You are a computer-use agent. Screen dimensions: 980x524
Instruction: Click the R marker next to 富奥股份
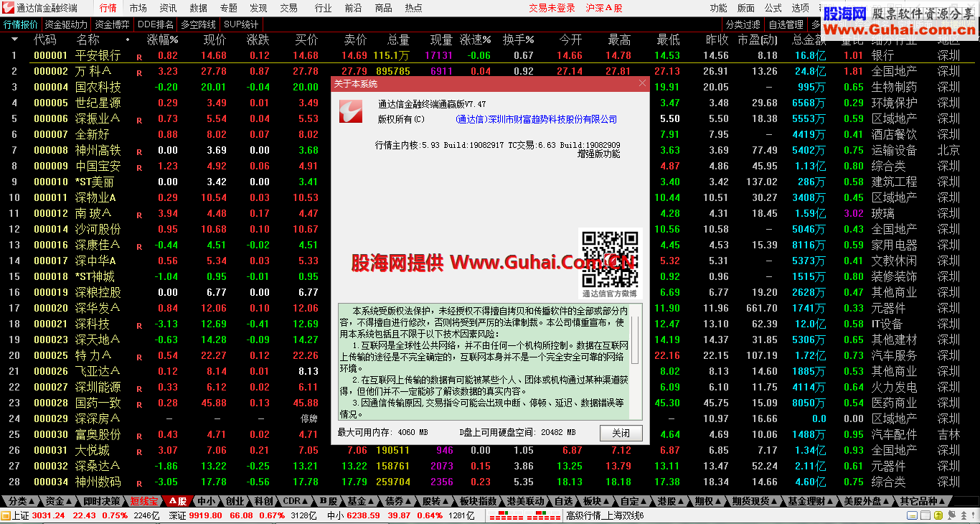[x=139, y=436]
